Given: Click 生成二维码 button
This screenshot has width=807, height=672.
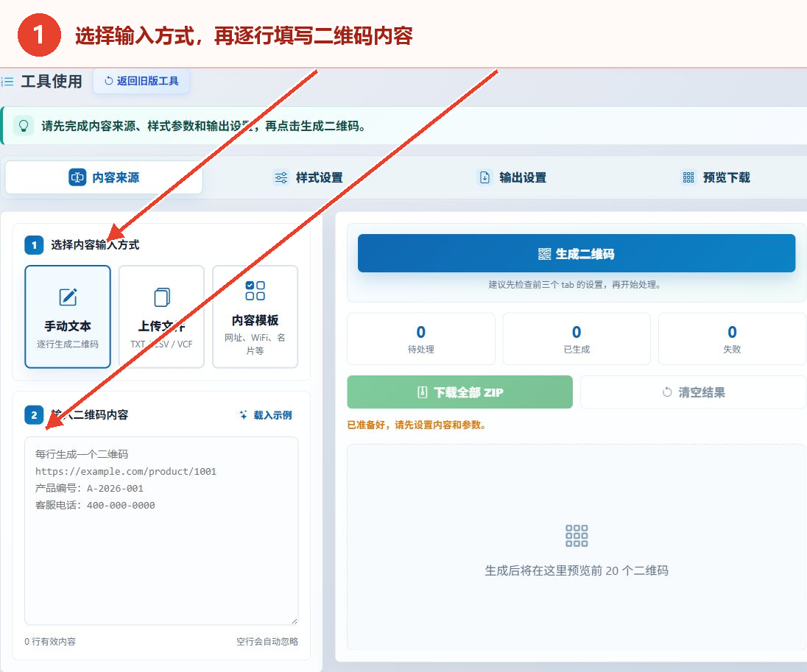Looking at the screenshot, I should [577, 253].
